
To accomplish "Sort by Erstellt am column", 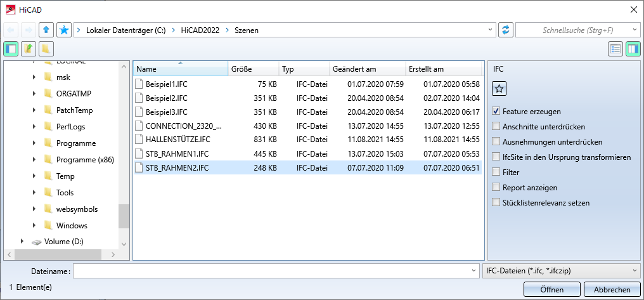I will [x=444, y=69].
